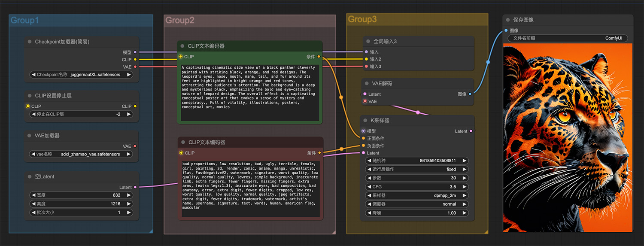Toggle the CLIP input socket on CLIP设置停止层
The width and height of the screenshot is (644, 246).
pyautogui.click(x=27, y=106)
